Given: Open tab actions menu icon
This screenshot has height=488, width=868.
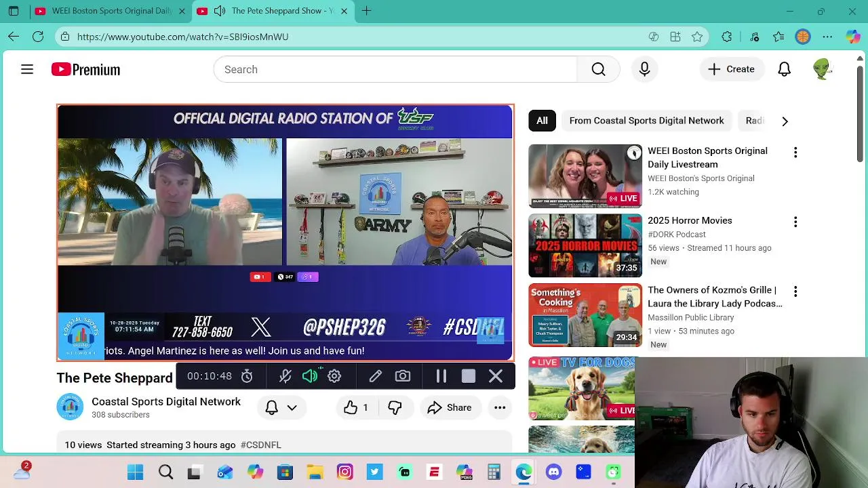Looking at the screenshot, I should pos(14,11).
